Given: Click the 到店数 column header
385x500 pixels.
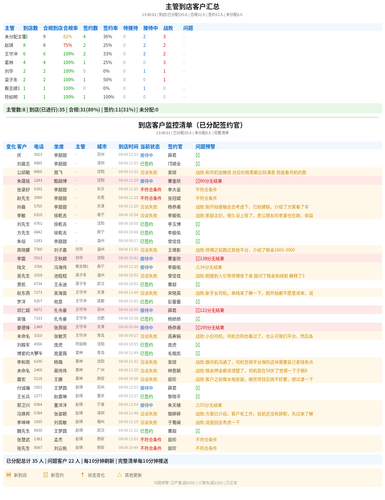Looking at the screenshot, I should (30, 28).
